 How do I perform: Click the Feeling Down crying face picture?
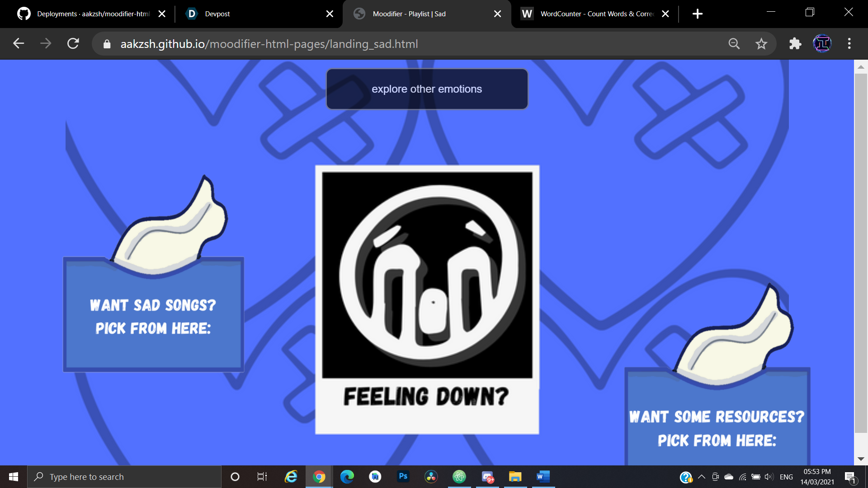coord(427,276)
